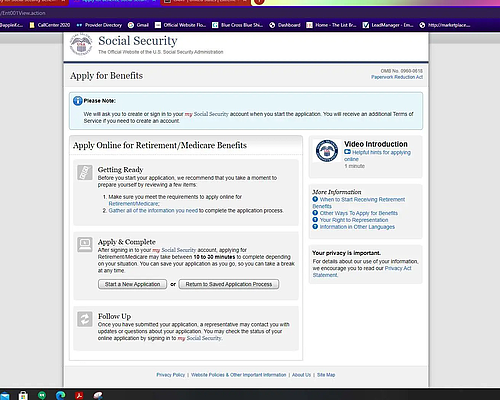Open my Social Security link under Apply & Complete
Viewport: 500px width, 400px height.
click(x=174, y=250)
